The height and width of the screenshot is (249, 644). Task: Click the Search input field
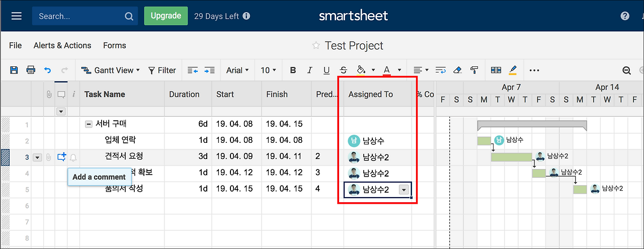[78, 16]
